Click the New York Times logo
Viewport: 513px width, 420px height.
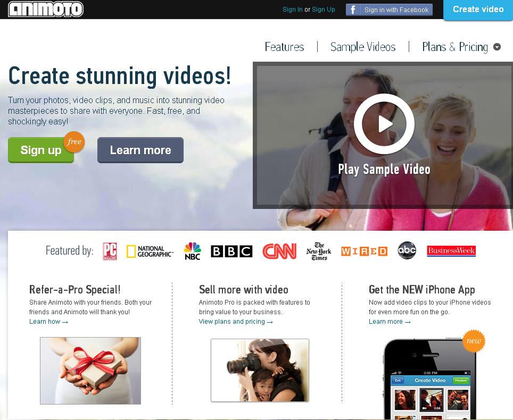tap(319, 251)
